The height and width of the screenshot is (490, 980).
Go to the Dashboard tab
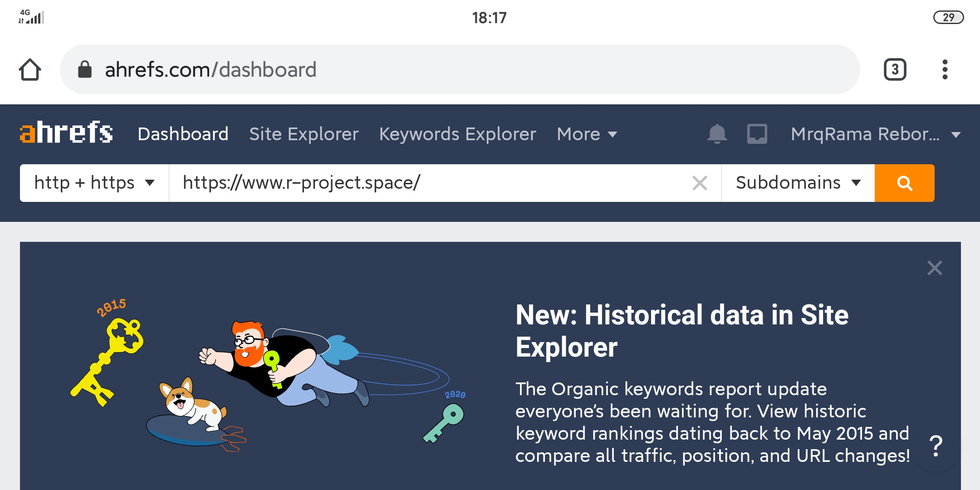tap(183, 134)
